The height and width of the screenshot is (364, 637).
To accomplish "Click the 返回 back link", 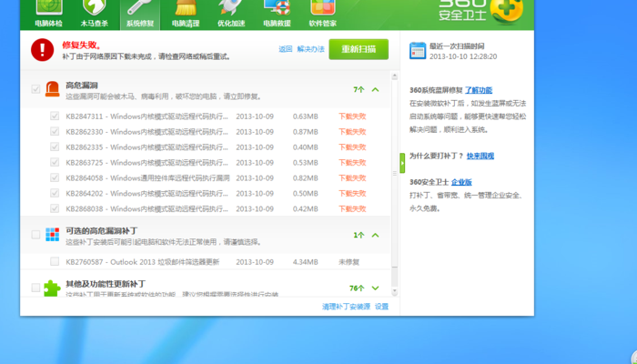I will point(285,49).
